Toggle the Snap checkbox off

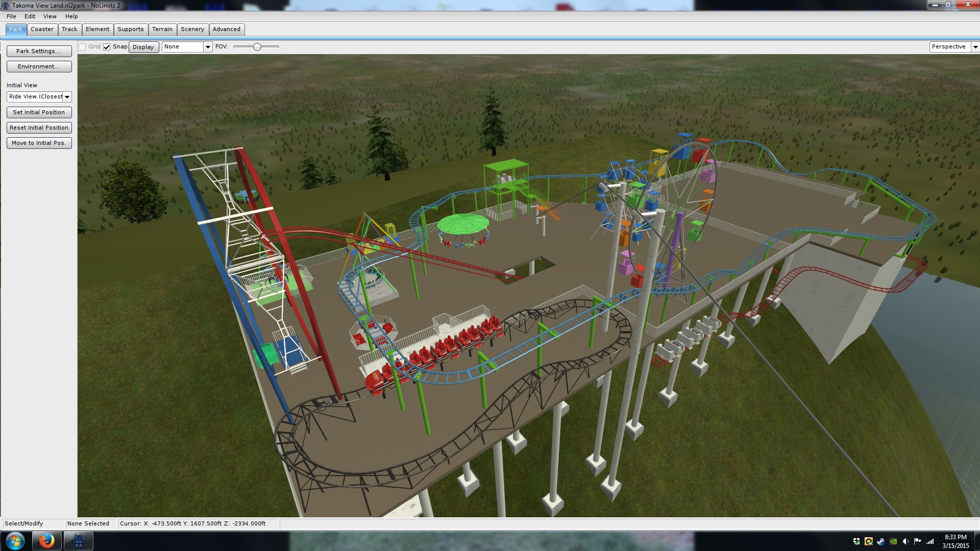pos(107,47)
